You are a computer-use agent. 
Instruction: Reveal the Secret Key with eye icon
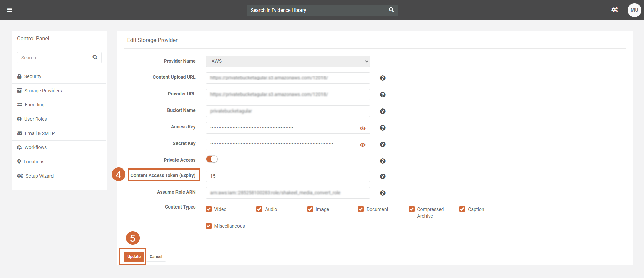[x=362, y=145]
